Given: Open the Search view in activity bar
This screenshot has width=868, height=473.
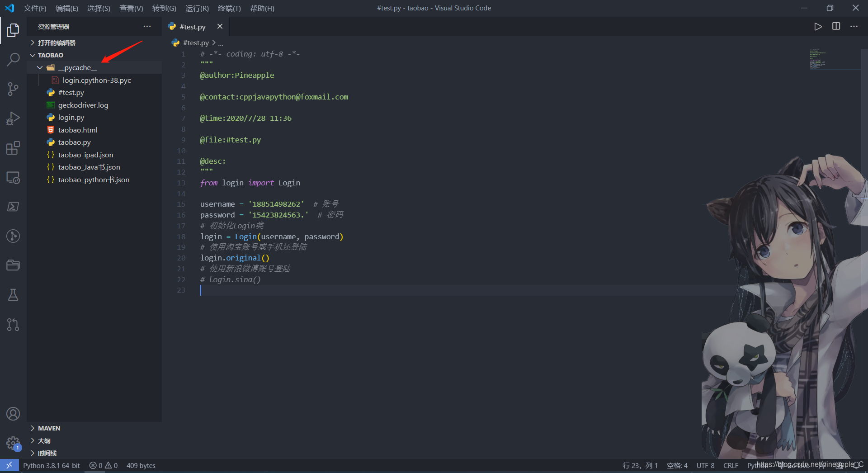Looking at the screenshot, I should pos(13,59).
